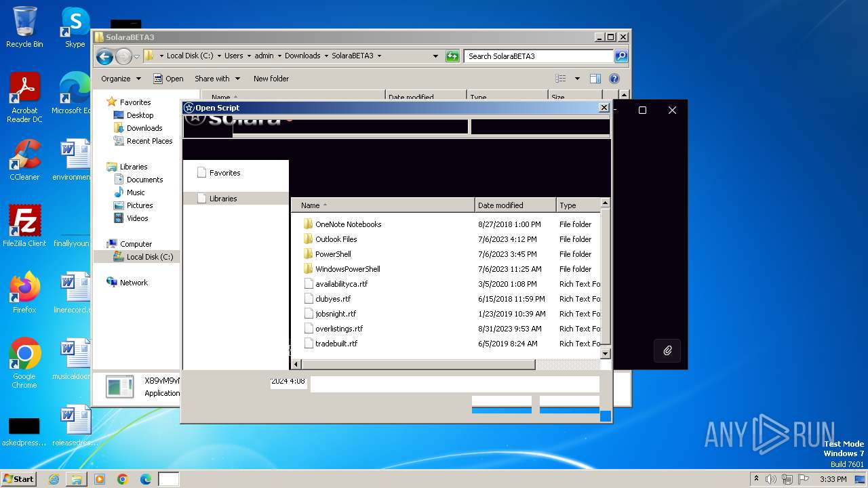The image size is (868, 488).
Task: Open Acrobat Reader DC desktop shortcut
Action: click(24, 98)
